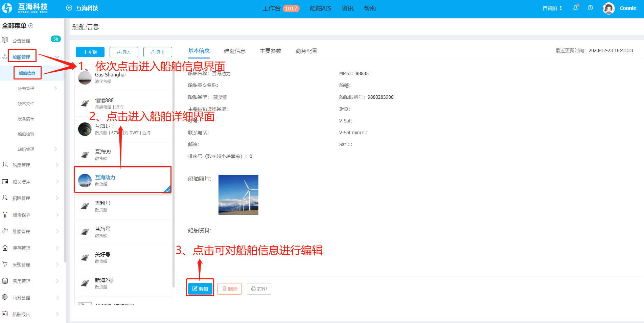Viewport: 644px width, 323px height.
Task: Click the 船员费用 wallet icon
Action: pos(5,182)
